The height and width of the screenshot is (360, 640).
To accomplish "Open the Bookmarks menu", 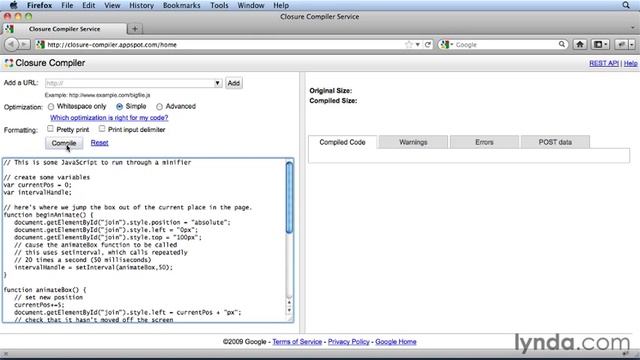I will pyautogui.click(x=181, y=5).
